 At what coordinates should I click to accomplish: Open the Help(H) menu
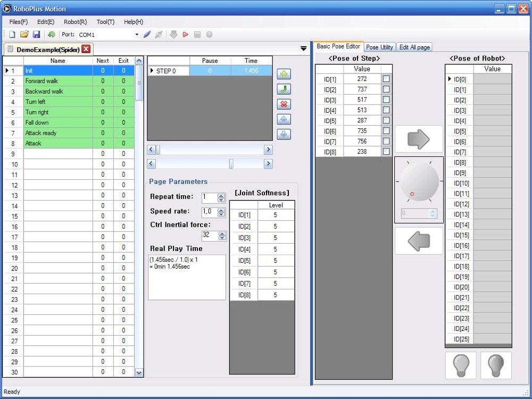click(134, 22)
